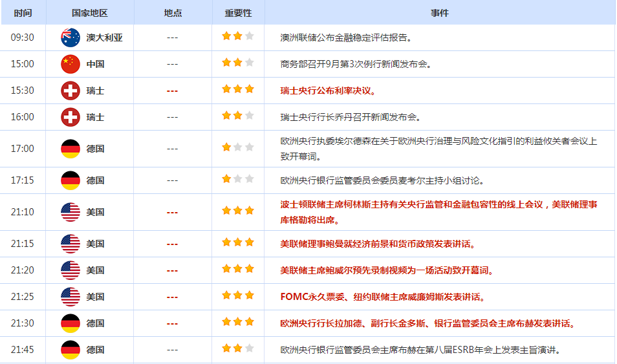Open red event 欧洲央行行长拉加德 speech
The image size is (617, 364).
[428, 323]
